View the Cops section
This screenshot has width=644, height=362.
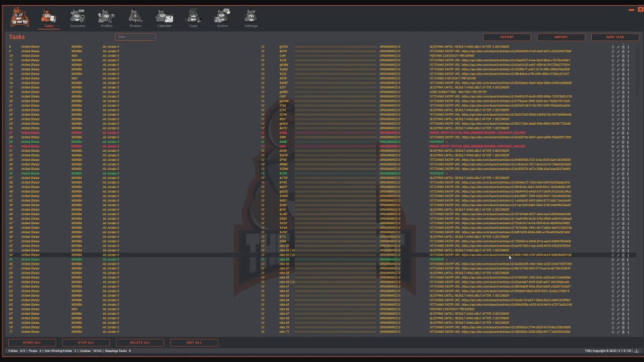[x=193, y=19]
